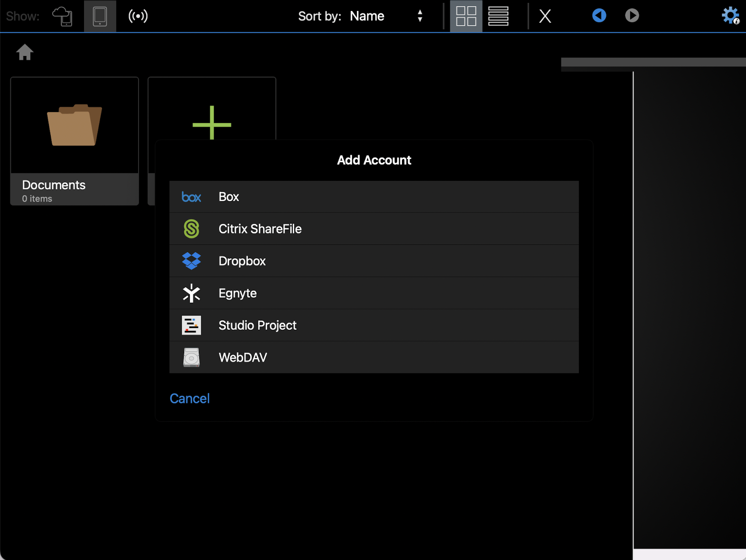Click the Studio Project icon
The height and width of the screenshot is (560, 746).
[x=191, y=325]
